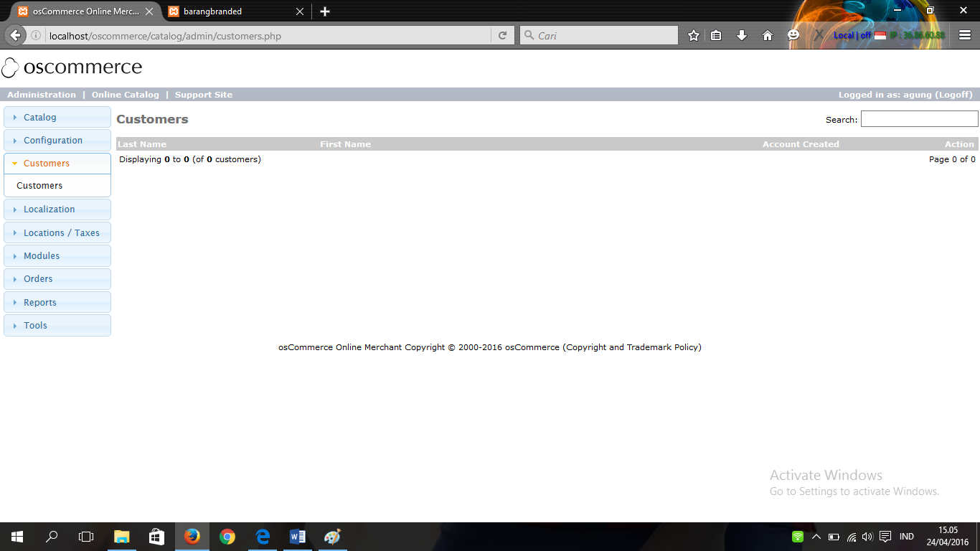The width and height of the screenshot is (980, 551).
Task: Launch Microsoft Edge from the taskbar
Action: [263, 537]
